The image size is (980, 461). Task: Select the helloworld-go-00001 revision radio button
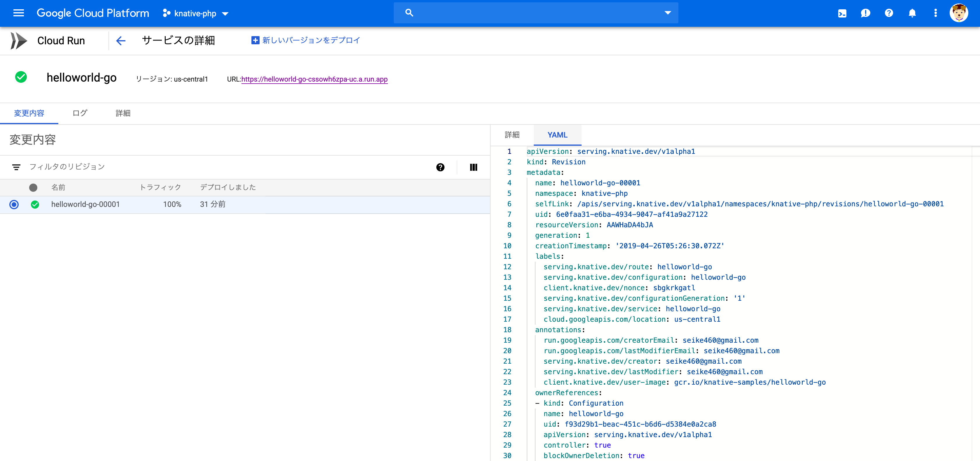[x=14, y=205]
